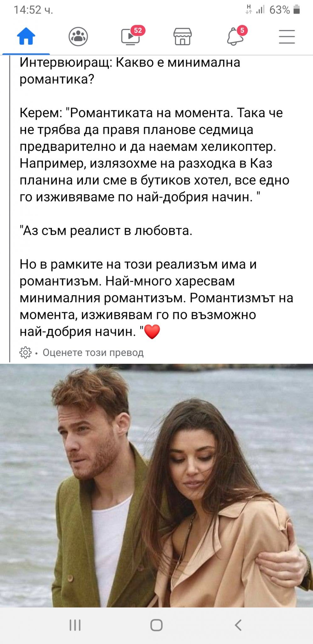Tap the red 5 notification badge

point(242,31)
